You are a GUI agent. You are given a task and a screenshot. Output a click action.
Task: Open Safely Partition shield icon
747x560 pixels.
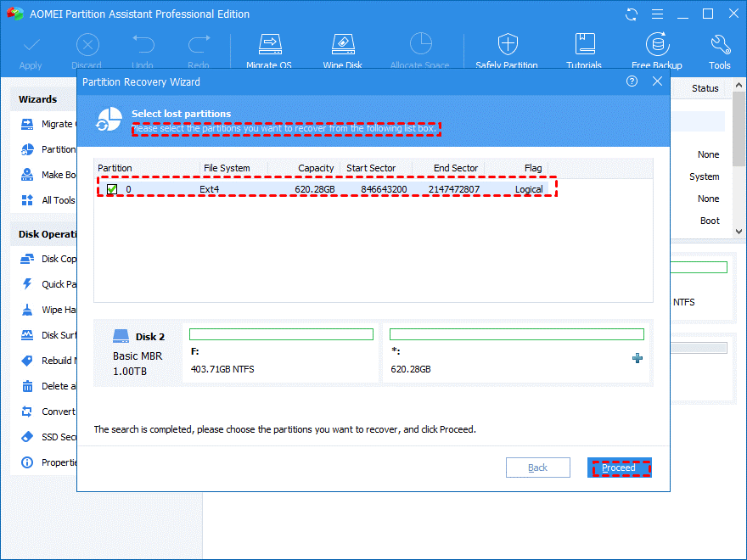(508, 44)
